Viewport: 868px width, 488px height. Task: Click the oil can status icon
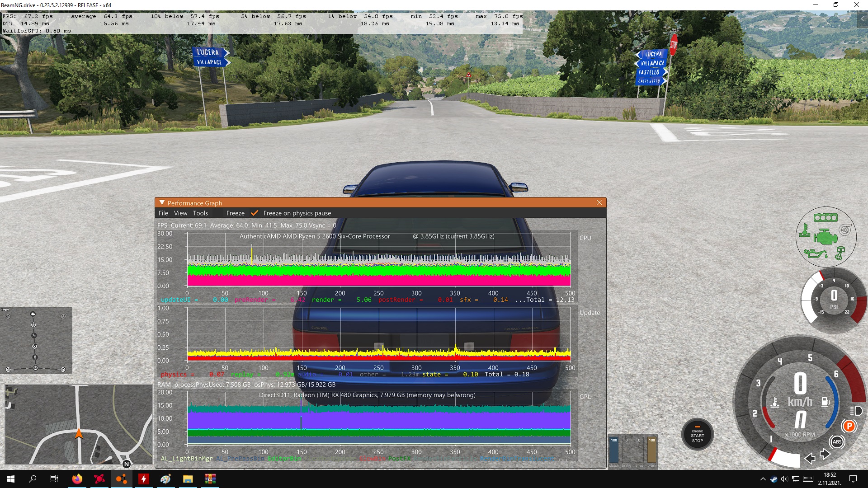click(x=815, y=253)
